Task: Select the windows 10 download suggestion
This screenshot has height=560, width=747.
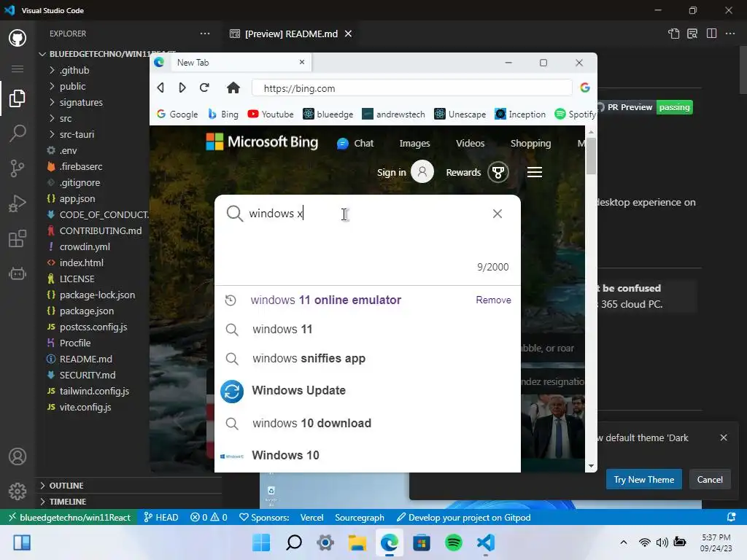Action: tap(368, 424)
